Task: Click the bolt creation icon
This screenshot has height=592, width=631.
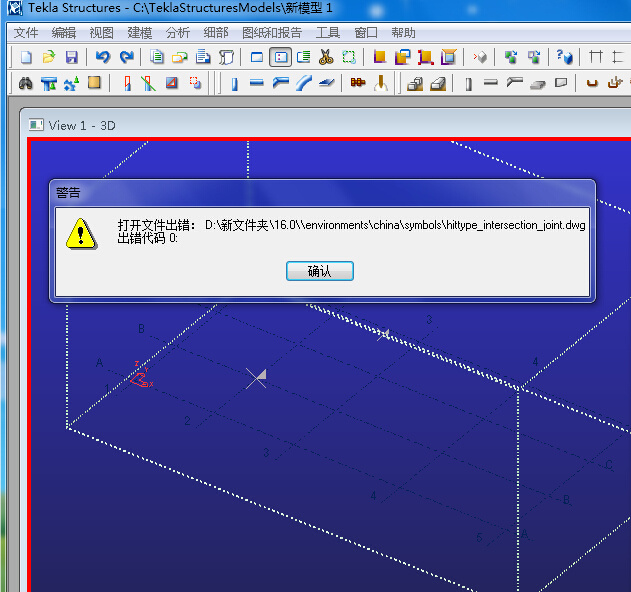Action: coord(357,83)
